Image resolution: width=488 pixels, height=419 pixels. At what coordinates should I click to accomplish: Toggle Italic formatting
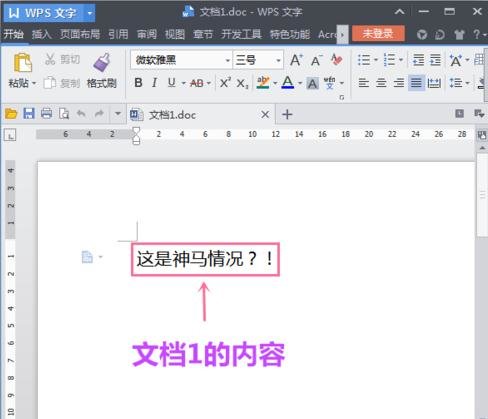point(154,83)
